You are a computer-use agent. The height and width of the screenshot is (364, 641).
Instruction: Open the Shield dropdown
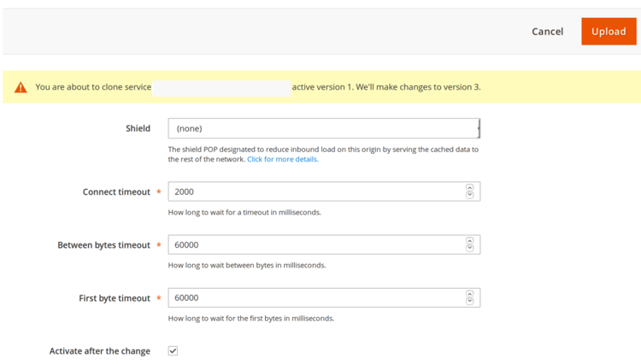pyautogui.click(x=324, y=128)
